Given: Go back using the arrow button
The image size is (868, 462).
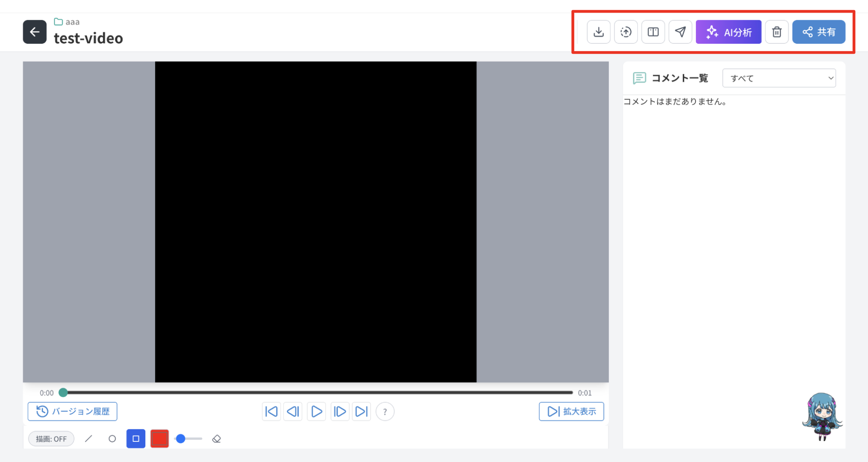Looking at the screenshot, I should pyautogui.click(x=35, y=32).
